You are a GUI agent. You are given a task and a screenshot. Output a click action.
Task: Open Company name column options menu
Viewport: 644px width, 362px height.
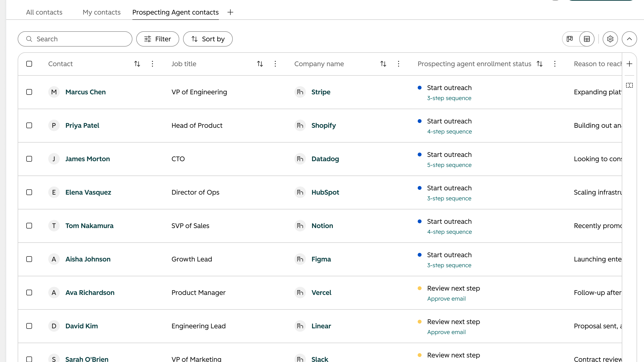pyautogui.click(x=399, y=64)
